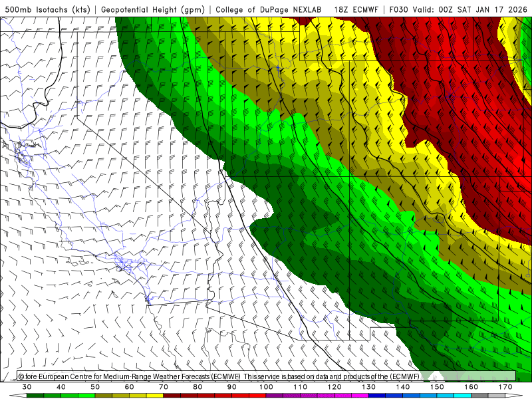Select the '150' color bar label
The height and width of the screenshot is (399, 532).
[x=437, y=387]
